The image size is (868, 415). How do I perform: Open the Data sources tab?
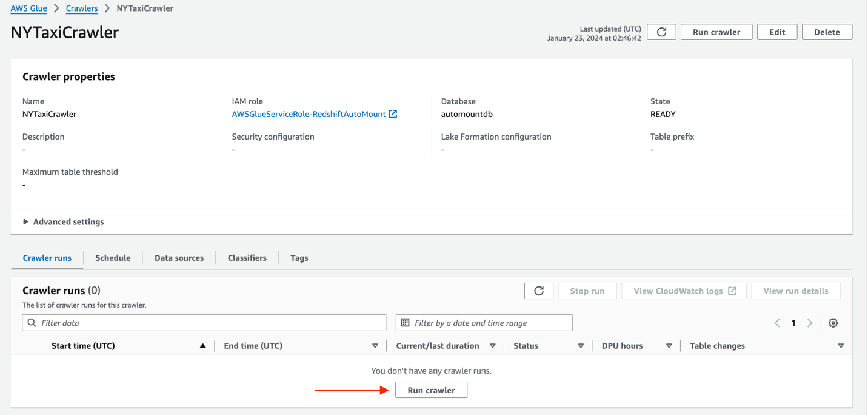[179, 258]
